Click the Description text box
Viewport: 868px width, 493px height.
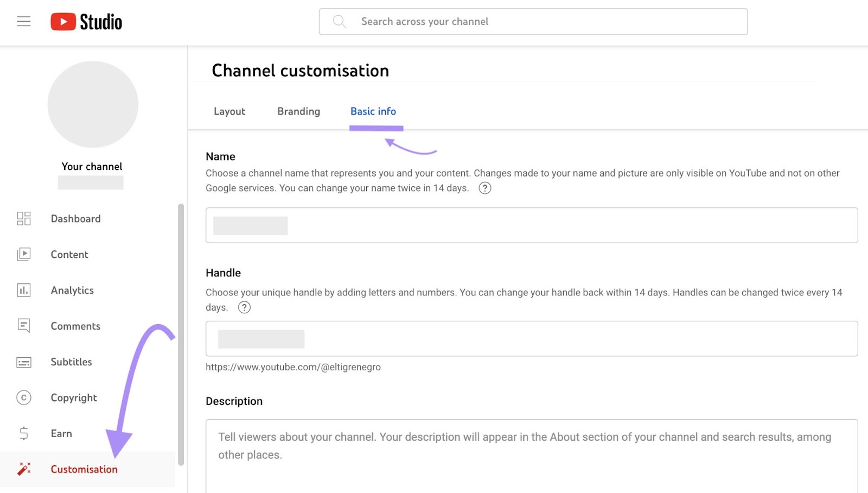point(531,456)
